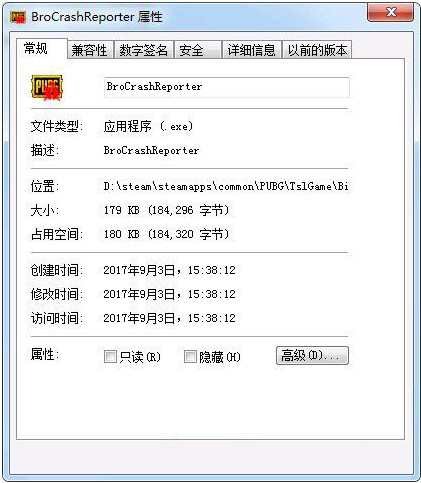421x483 pixels.
Task: Click the file location path text
Action: [x=226, y=186]
